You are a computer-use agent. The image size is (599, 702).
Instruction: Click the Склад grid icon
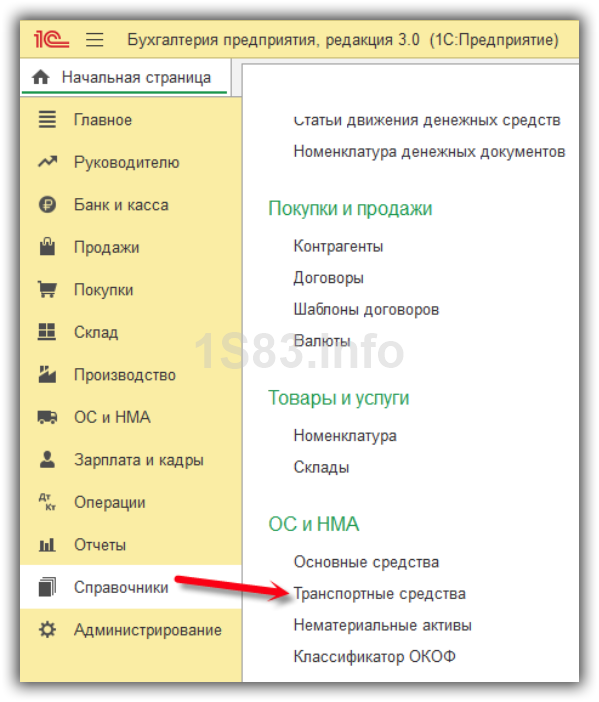point(47,332)
